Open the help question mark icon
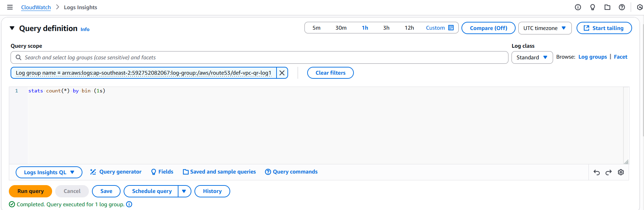 [622, 7]
